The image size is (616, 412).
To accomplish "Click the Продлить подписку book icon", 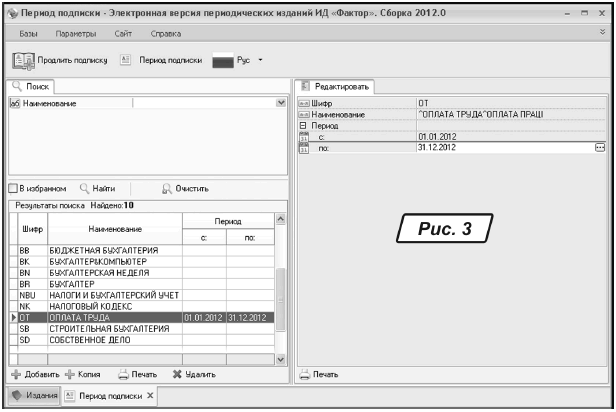I will click(24, 59).
